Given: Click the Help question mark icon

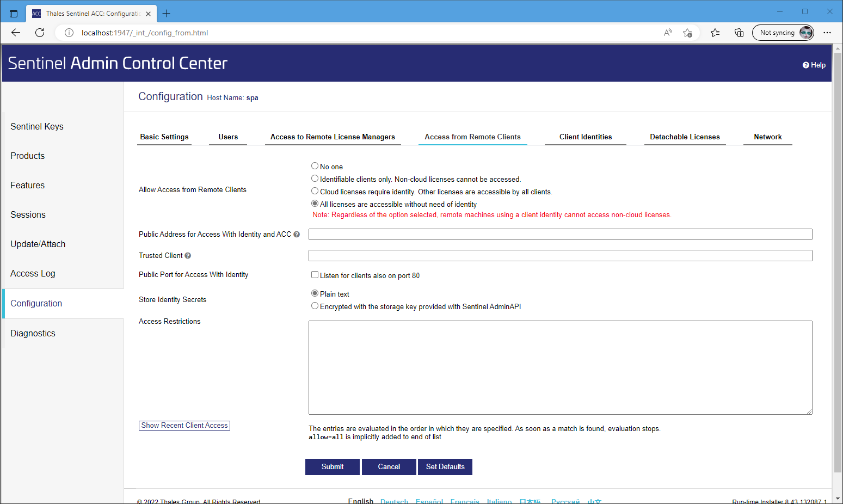Looking at the screenshot, I should pyautogui.click(x=805, y=65).
